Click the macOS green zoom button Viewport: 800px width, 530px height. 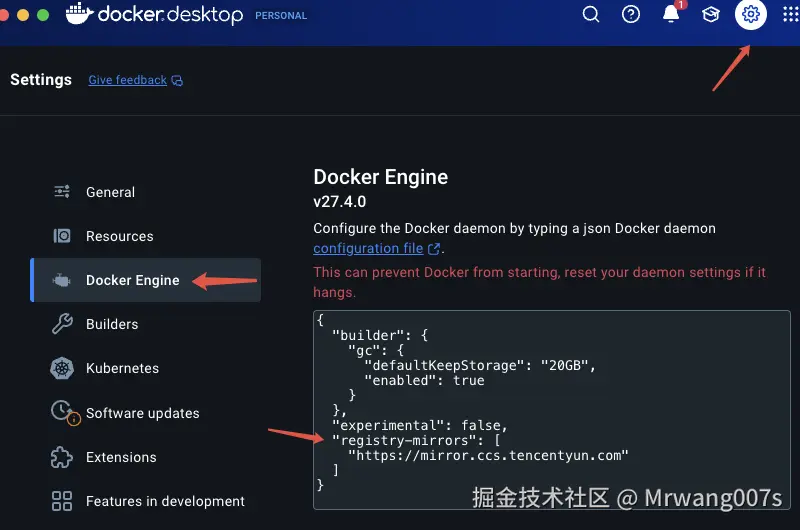(43, 15)
